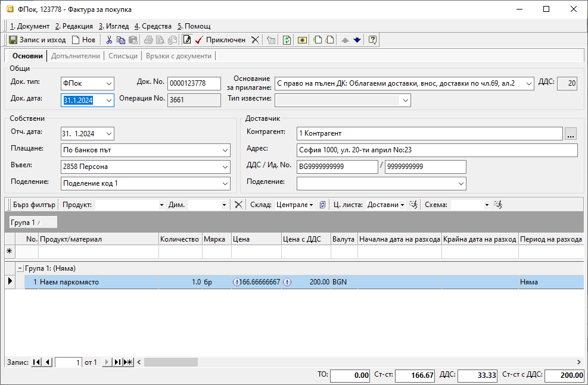Screen dimensions: 588x385
Task: Clear quick filter with the X icon
Action: 238,205
